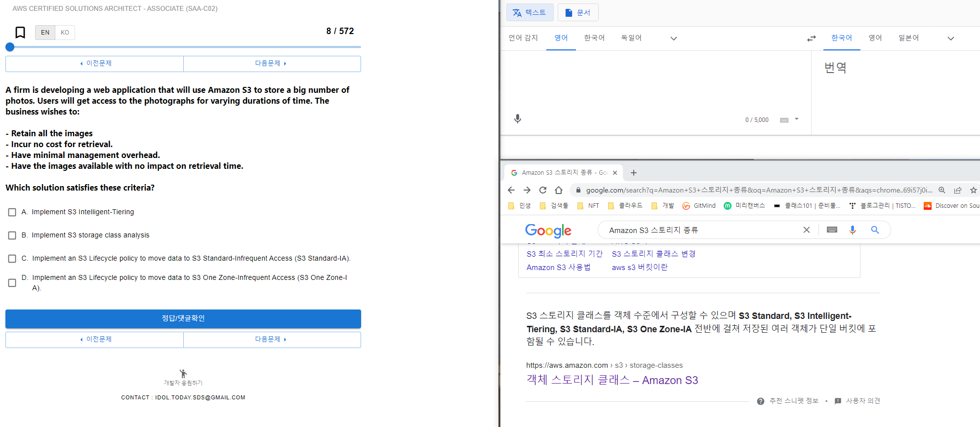Open the 블로그관리 TISTORY bookmark
The height and width of the screenshot is (427, 980).
(x=882, y=206)
